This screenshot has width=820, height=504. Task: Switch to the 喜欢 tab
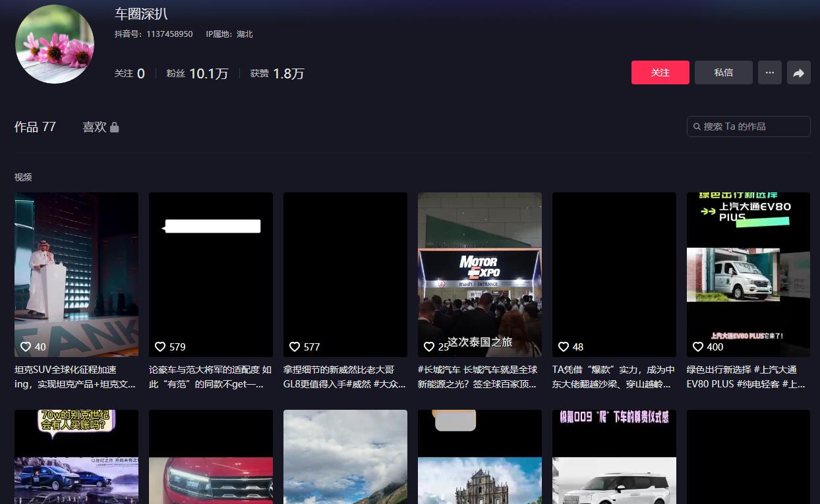click(101, 126)
